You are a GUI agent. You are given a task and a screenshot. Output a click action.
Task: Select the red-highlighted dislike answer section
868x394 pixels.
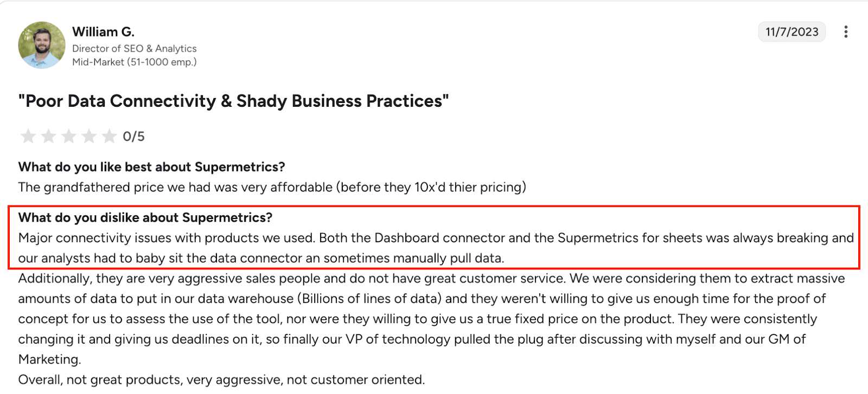[434, 237]
